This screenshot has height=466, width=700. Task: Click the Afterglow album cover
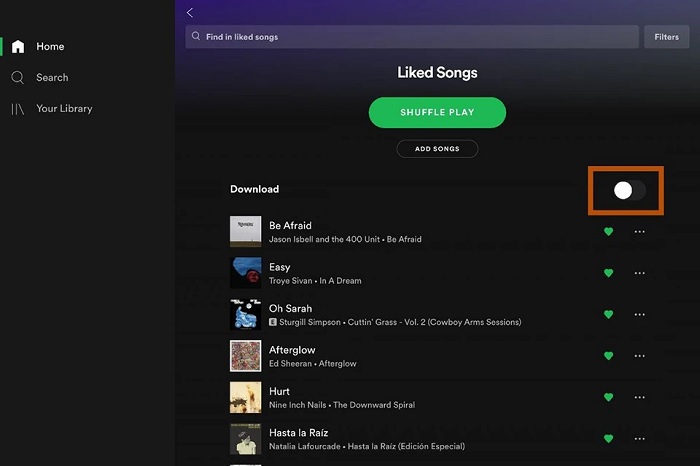click(x=246, y=356)
